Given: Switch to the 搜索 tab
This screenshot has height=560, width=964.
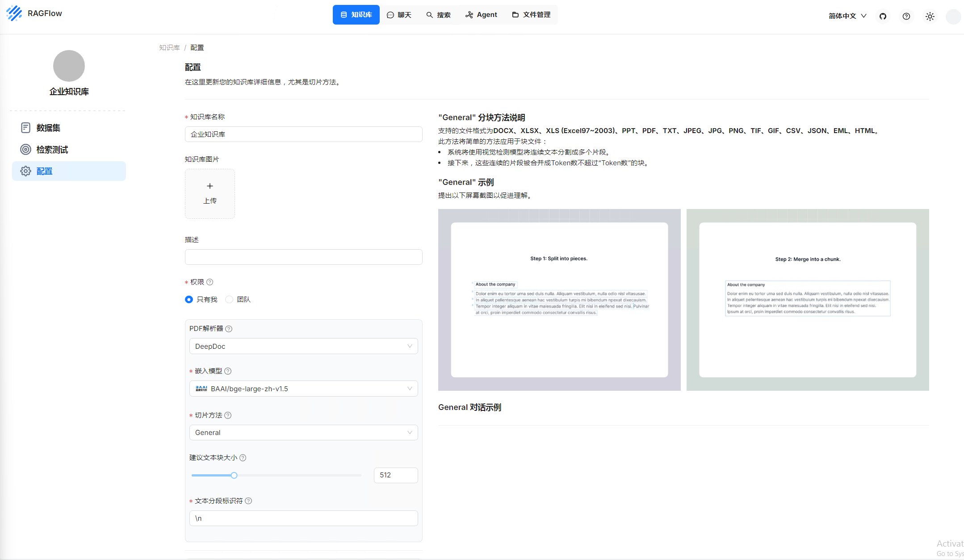Looking at the screenshot, I should [438, 15].
